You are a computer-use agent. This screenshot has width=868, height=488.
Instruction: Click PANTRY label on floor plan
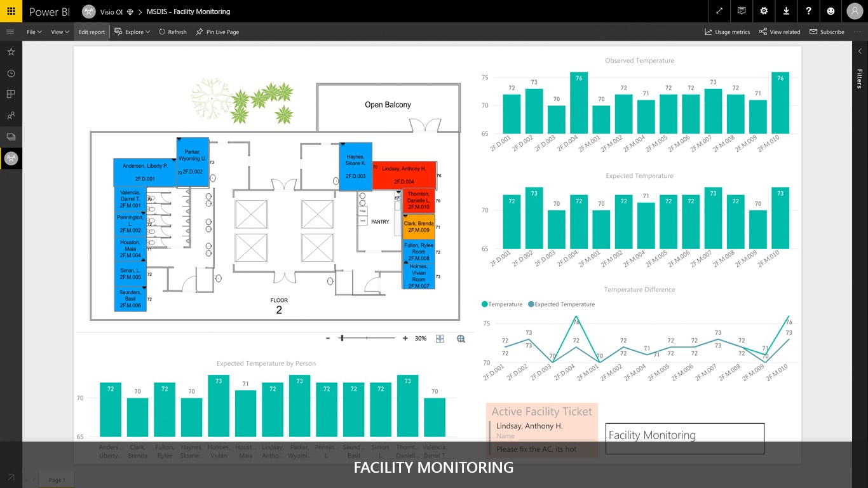tap(380, 222)
